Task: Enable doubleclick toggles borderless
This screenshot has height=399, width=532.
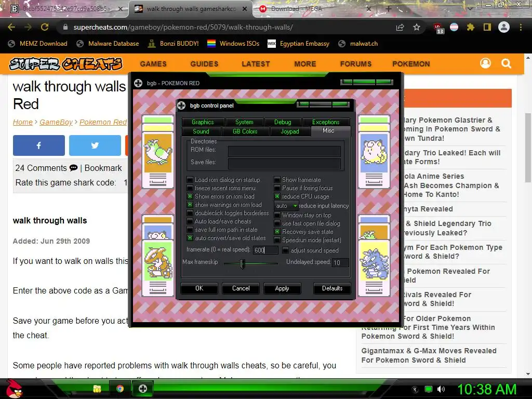Action: point(190,213)
